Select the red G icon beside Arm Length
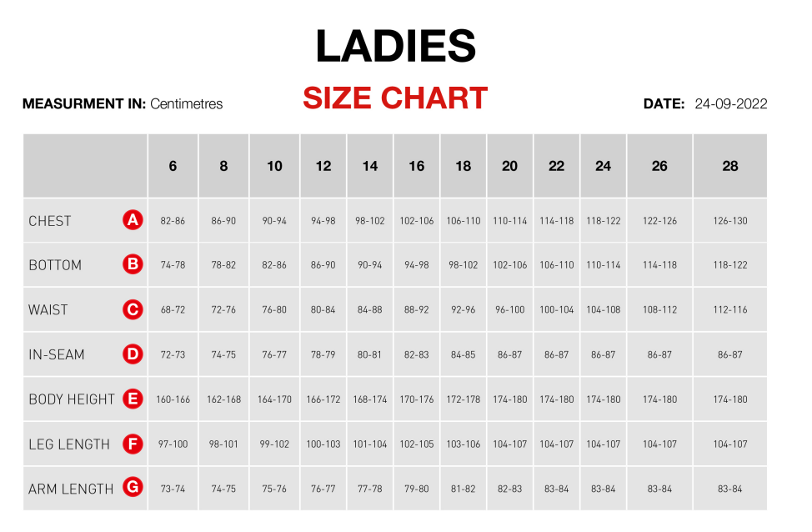Viewport: 812px width, 532px height. pos(133,488)
